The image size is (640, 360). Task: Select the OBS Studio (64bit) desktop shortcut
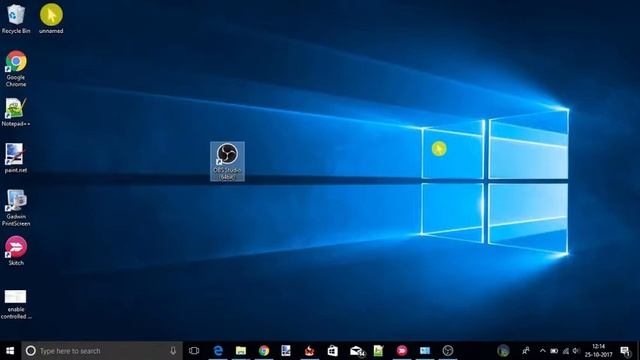point(227,161)
